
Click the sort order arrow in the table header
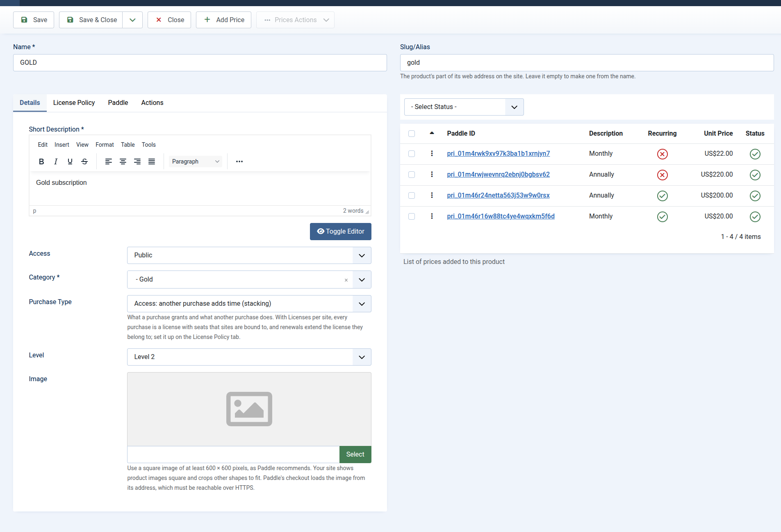[x=432, y=133]
